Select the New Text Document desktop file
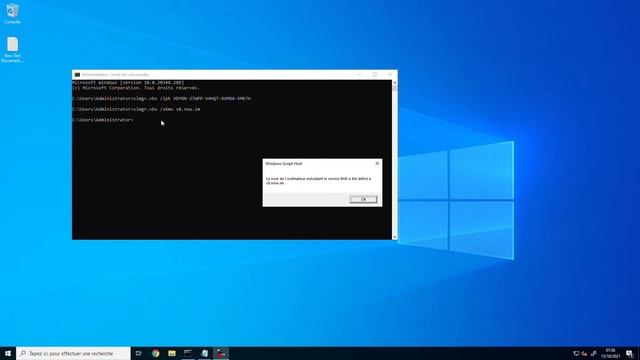 coord(13,50)
